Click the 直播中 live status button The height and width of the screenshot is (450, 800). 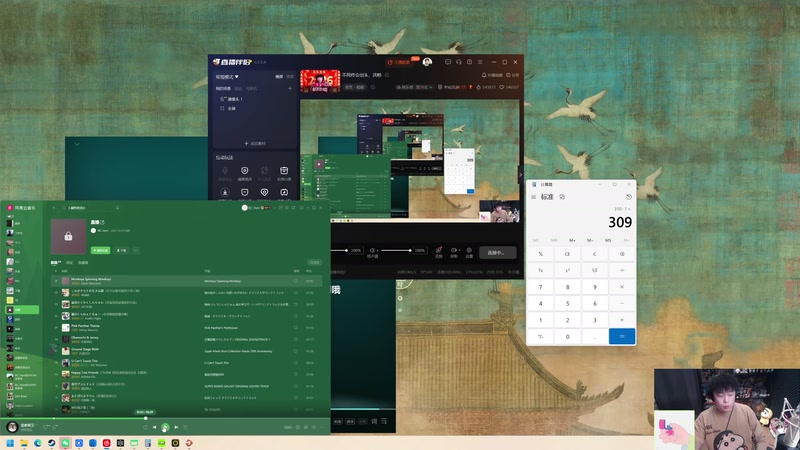[x=497, y=253]
